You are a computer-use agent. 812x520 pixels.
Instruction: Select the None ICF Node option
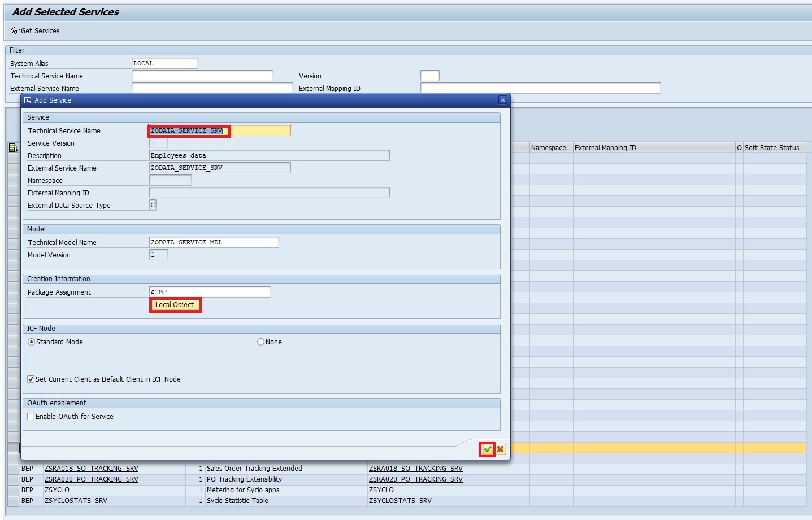pyautogui.click(x=260, y=342)
